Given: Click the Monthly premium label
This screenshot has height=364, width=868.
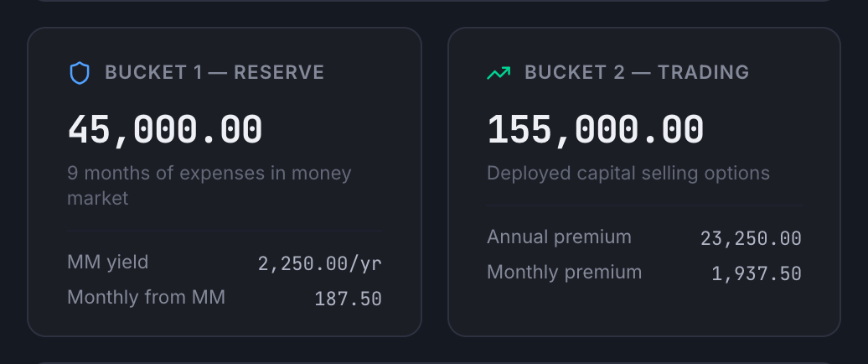Looking at the screenshot, I should pos(565,273).
